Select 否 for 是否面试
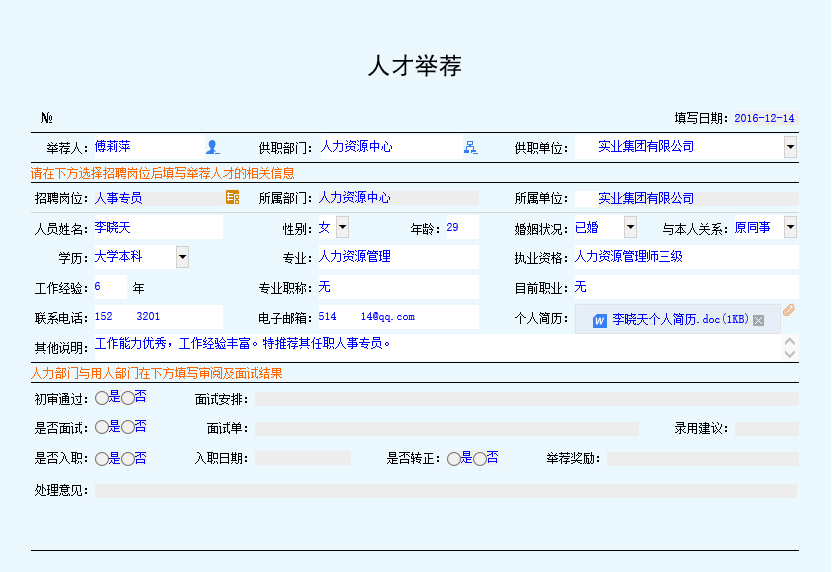832x572 pixels. 128,427
